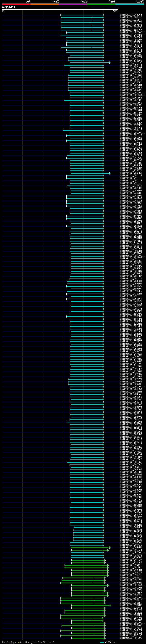Click the white query bar spanning 1 to 570

pyautogui.click(x=60, y=10)
